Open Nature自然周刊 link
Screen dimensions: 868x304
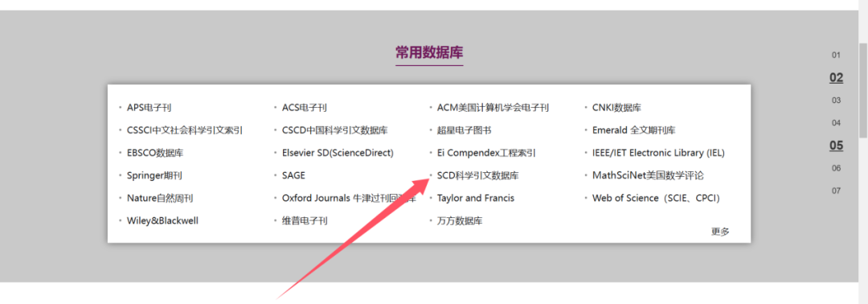click(159, 198)
